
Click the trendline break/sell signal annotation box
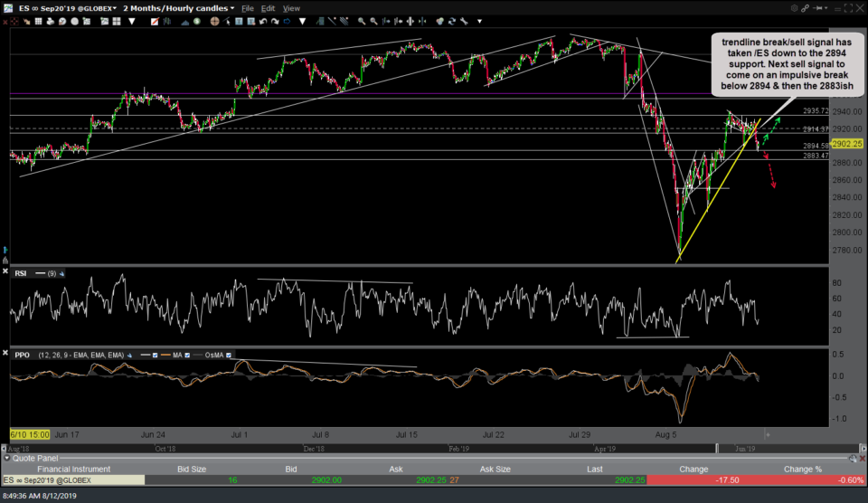[787, 64]
